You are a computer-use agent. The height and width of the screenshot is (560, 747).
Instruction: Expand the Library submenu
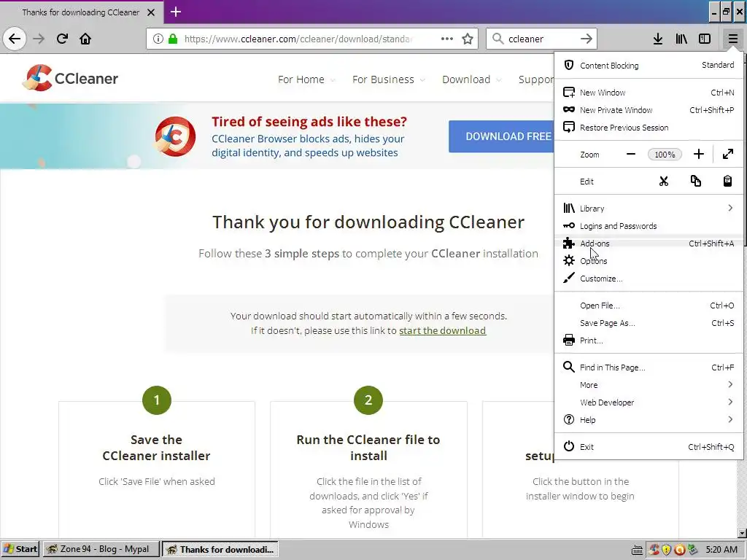pyautogui.click(x=649, y=209)
